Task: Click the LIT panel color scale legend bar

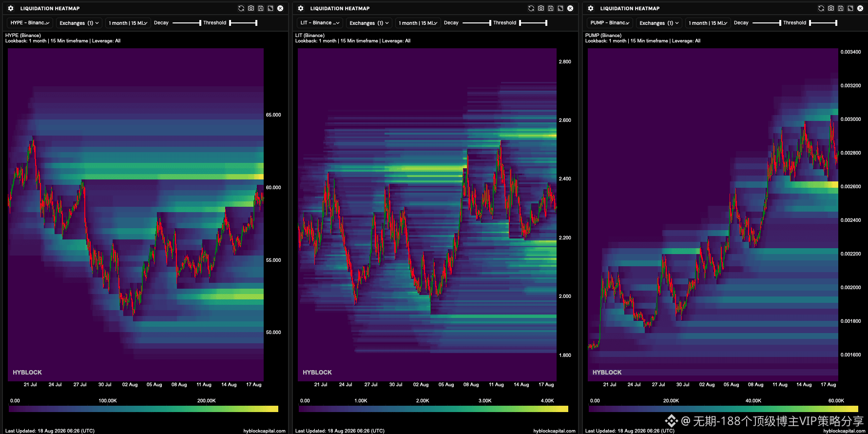Action: coord(433,409)
